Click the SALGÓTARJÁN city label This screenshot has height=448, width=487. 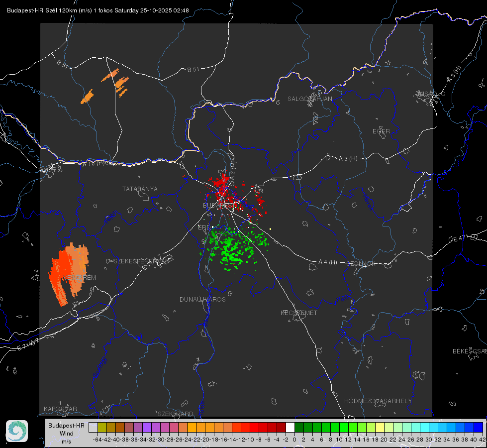(309, 99)
